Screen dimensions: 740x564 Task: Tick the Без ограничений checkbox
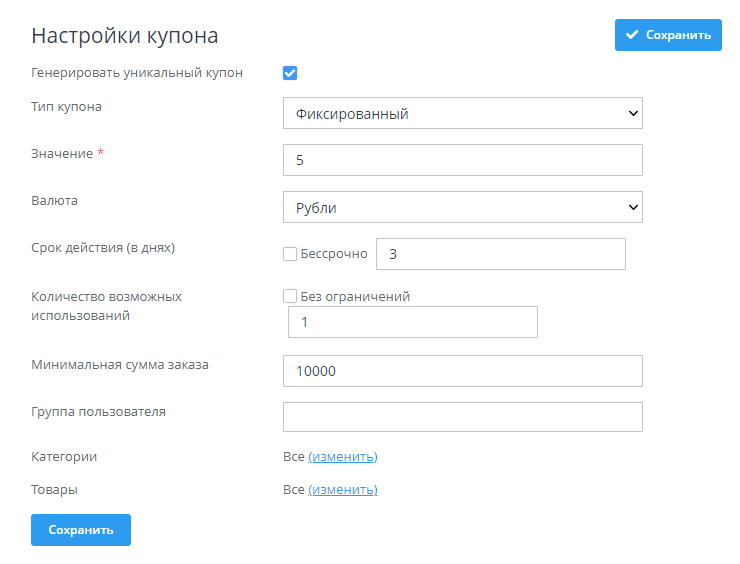pyautogui.click(x=290, y=296)
